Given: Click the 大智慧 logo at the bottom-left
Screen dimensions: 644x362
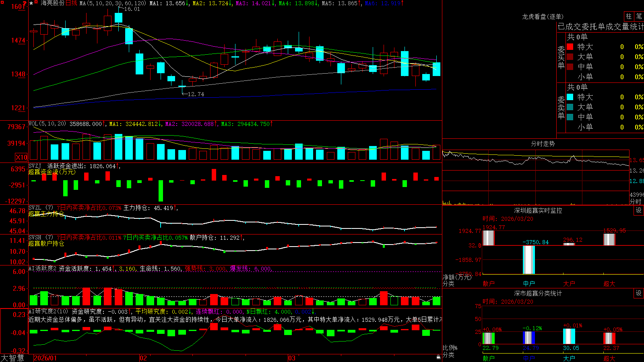Looking at the screenshot, I should tap(12, 358).
